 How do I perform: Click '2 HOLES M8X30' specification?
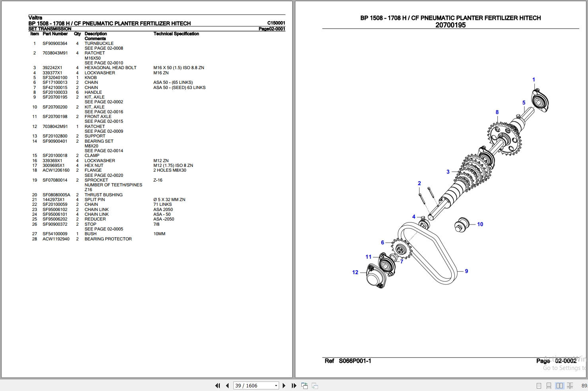[x=170, y=170]
